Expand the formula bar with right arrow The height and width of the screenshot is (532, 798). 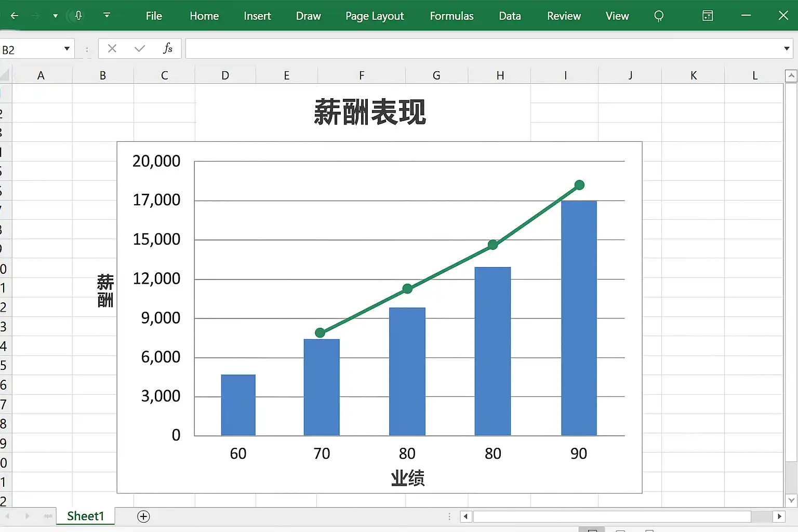coord(787,49)
